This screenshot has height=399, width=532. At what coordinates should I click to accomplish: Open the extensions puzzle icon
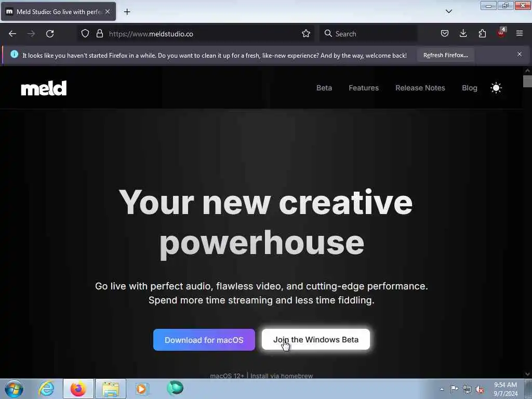[482, 33]
